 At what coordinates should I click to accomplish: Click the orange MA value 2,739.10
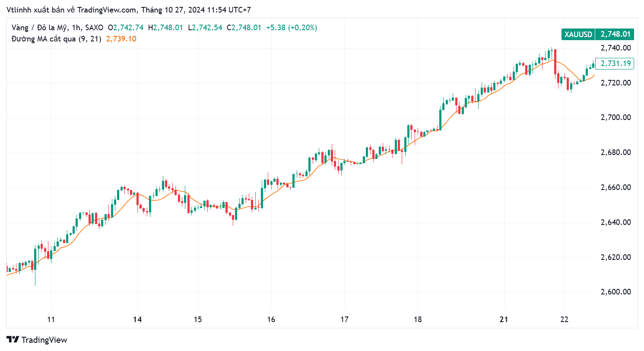tap(121, 39)
